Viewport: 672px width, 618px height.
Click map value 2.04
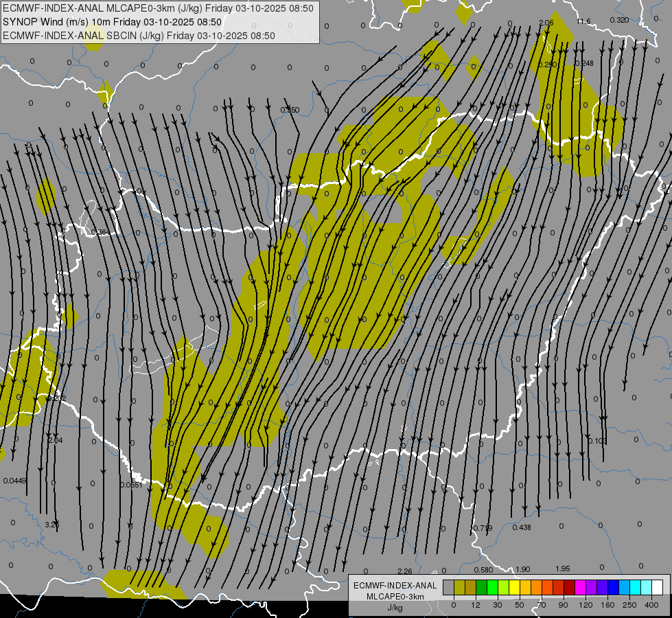point(56,440)
